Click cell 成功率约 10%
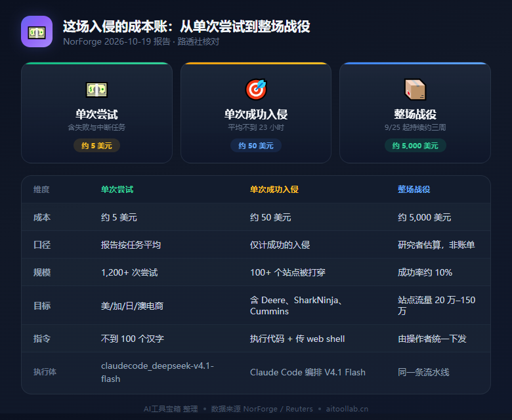The image size is (512, 420). pyautogui.click(x=425, y=272)
